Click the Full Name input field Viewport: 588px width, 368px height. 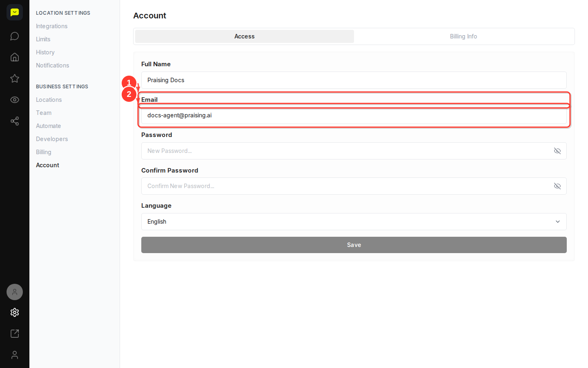click(354, 80)
